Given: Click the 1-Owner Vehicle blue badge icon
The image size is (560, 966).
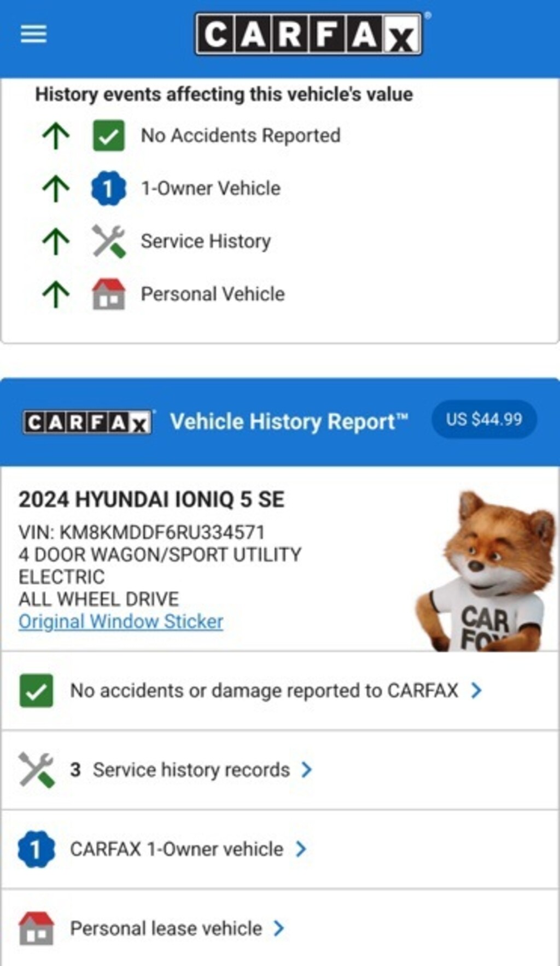Looking at the screenshot, I should 108,189.
